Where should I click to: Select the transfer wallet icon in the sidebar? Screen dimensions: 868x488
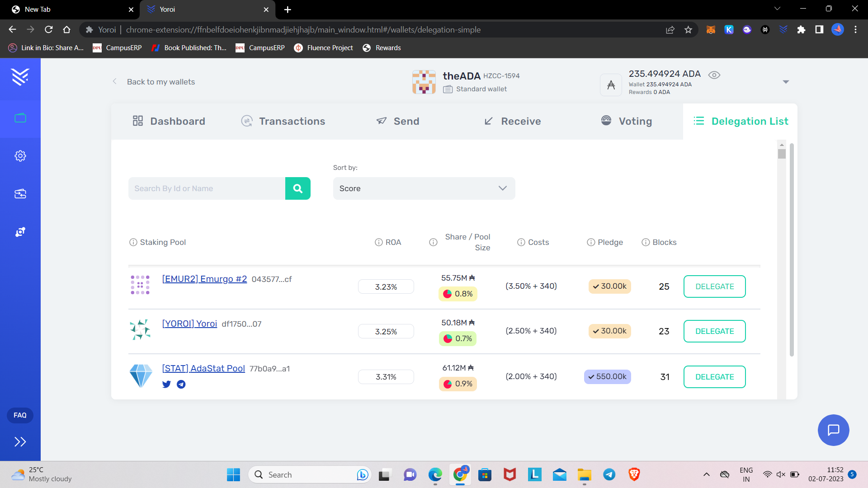20,193
